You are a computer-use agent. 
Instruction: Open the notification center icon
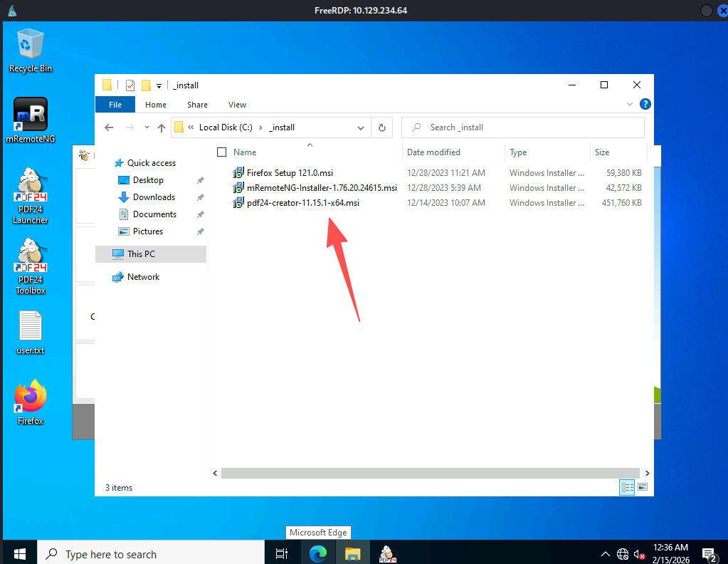tap(709, 554)
